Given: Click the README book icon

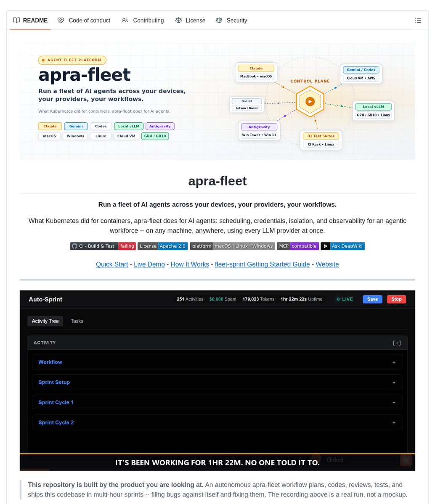Looking at the screenshot, I should point(16,20).
